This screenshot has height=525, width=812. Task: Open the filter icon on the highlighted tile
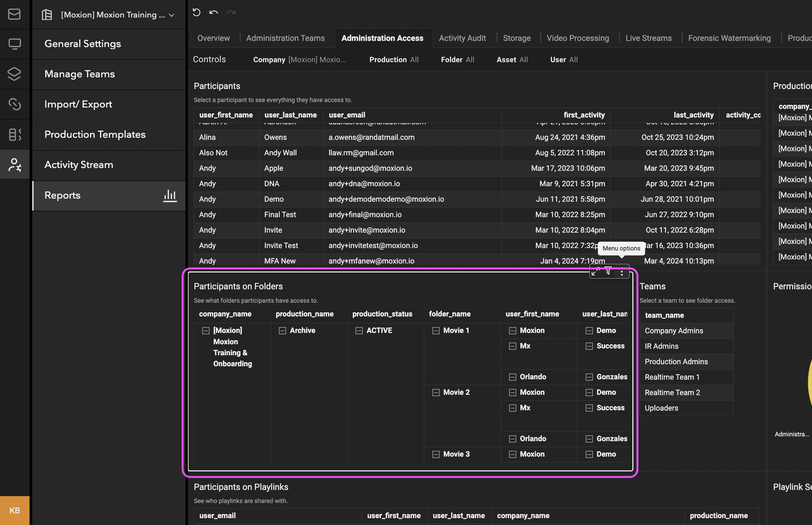click(608, 271)
